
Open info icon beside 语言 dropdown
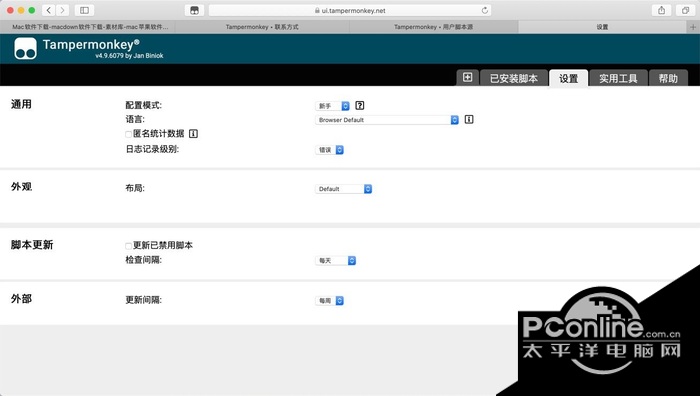point(469,119)
